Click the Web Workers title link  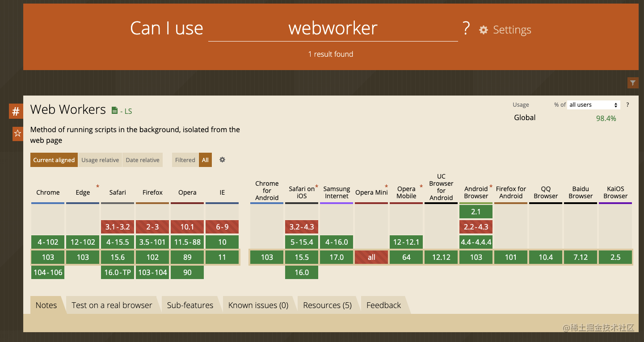pyautogui.click(x=68, y=110)
